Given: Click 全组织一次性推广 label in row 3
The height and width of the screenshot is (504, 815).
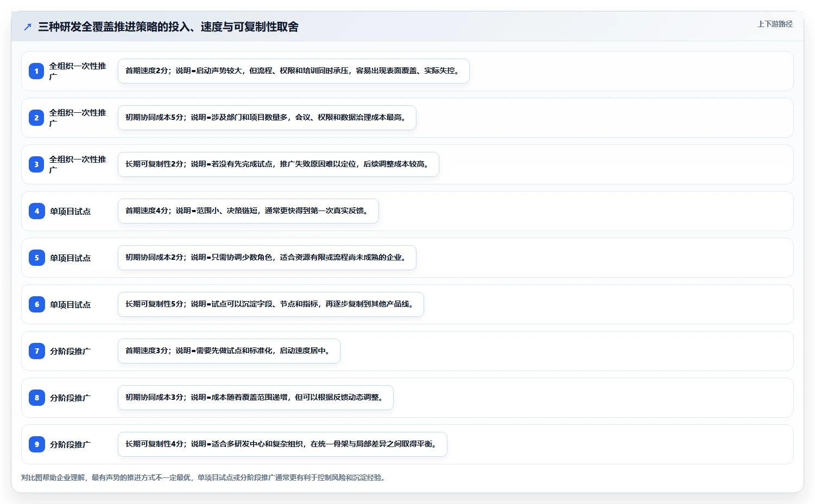Looking at the screenshot, I should pos(78,164).
